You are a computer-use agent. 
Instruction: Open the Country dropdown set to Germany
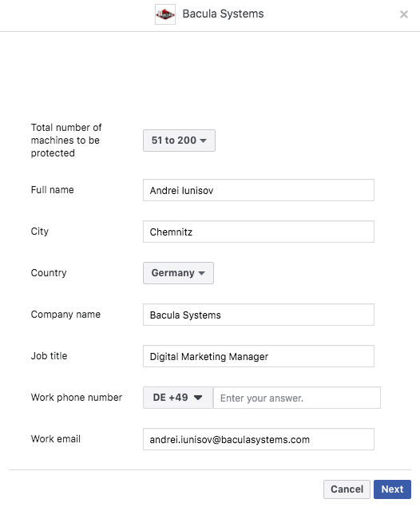[x=179, y=273]
